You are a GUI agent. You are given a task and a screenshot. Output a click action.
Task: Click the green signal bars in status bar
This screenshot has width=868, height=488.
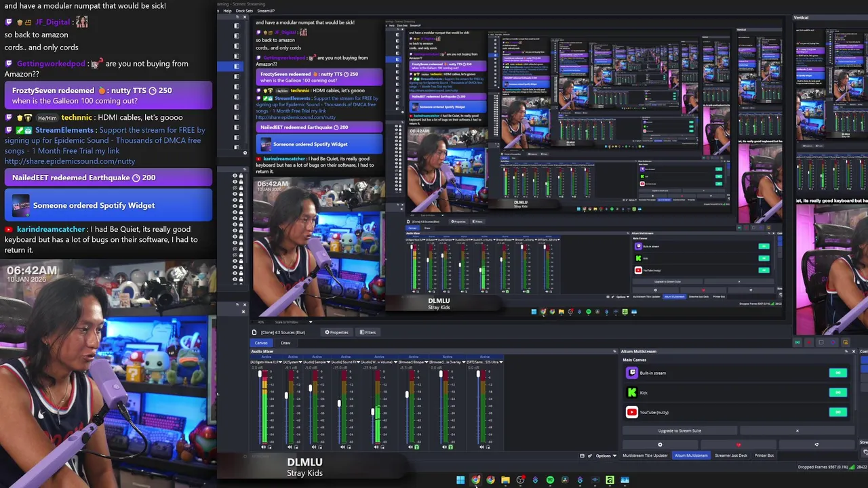pyautogui.click(x=852, y=467)
